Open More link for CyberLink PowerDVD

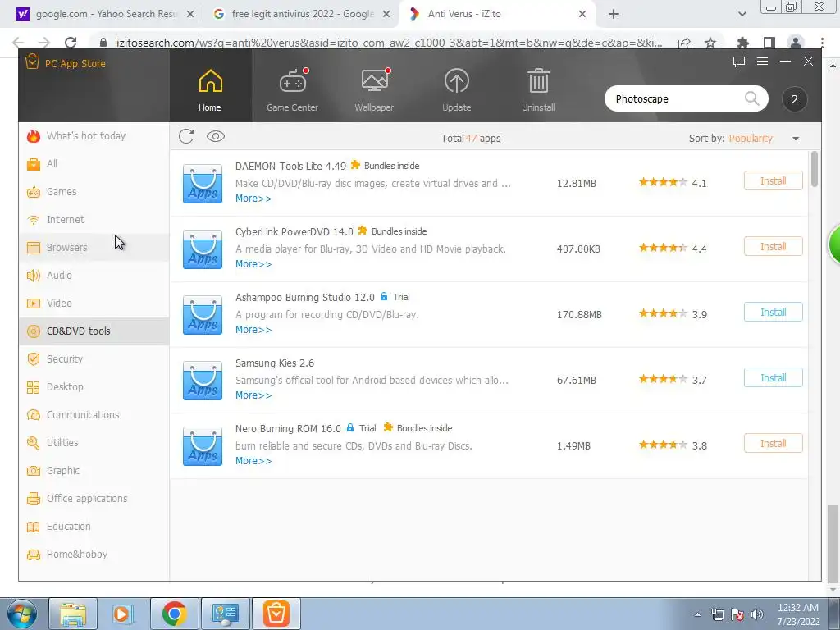click(x=253, y=264)
